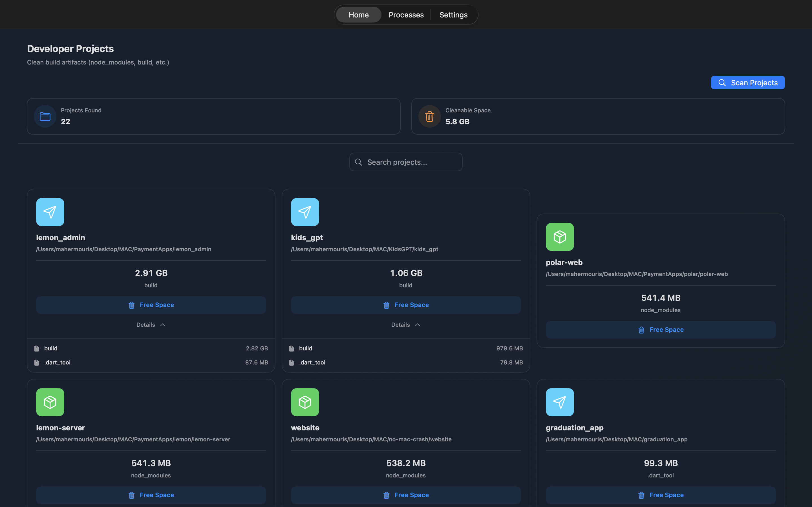Click the Flutter icon on the kids_gpt project
This screenshot has width=812, height=507.
tap(304, 212)
